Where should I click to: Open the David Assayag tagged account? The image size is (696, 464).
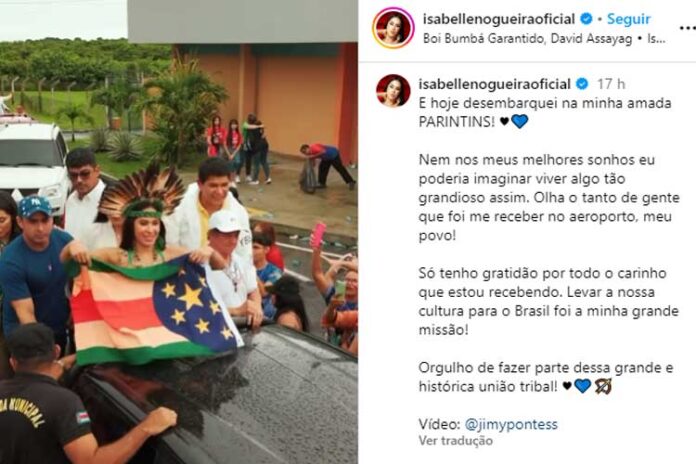pos(591,39)
